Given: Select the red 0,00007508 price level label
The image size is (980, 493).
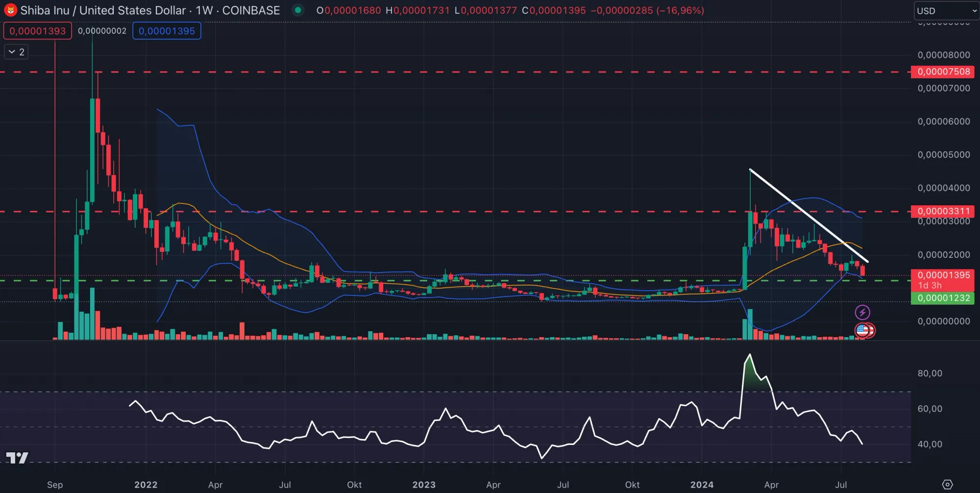Looking at the screenshot, I should pos(943,72).
